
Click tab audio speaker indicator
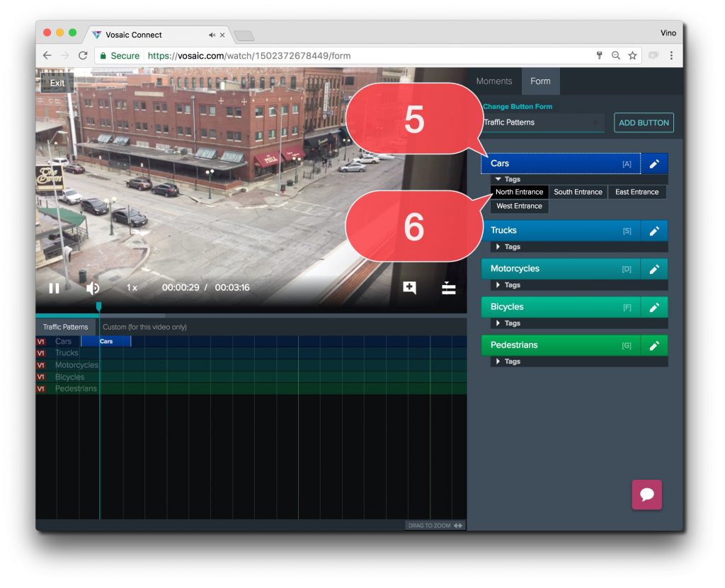pyautogui.click(x=212, y=35)
